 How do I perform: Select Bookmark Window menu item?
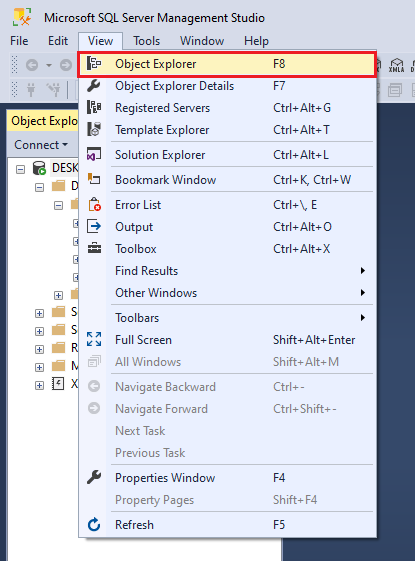tap(227, 179)
